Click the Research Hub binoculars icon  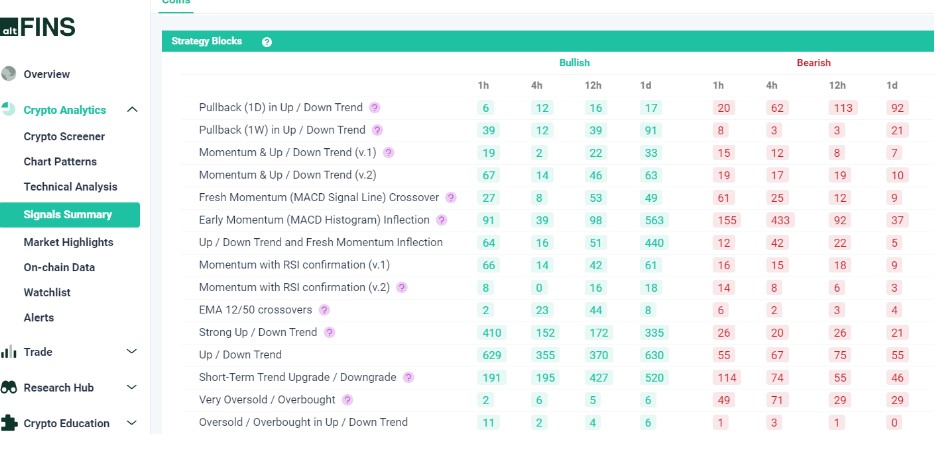coord(10,388)
